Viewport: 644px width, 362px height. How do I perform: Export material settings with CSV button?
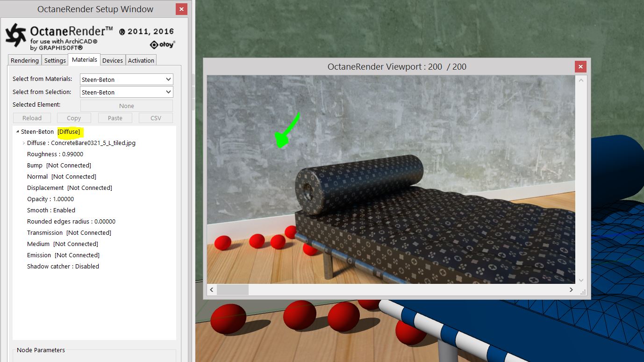[x=156, y=118]
